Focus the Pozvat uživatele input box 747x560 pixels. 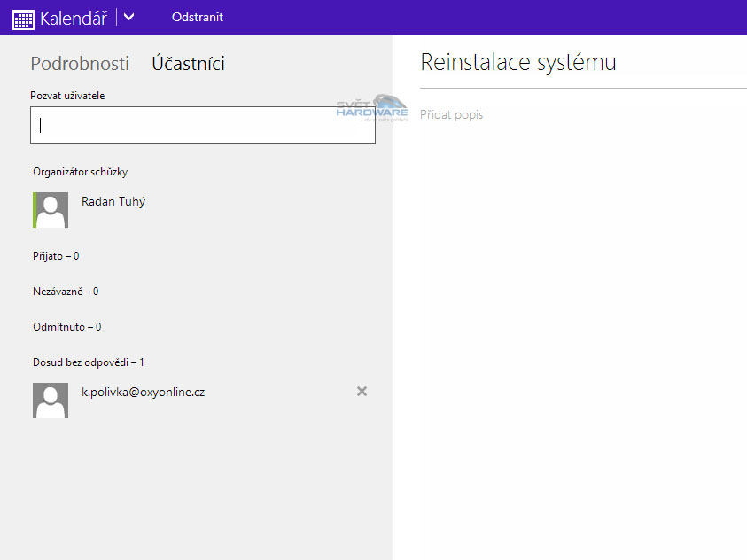(203, 125)
